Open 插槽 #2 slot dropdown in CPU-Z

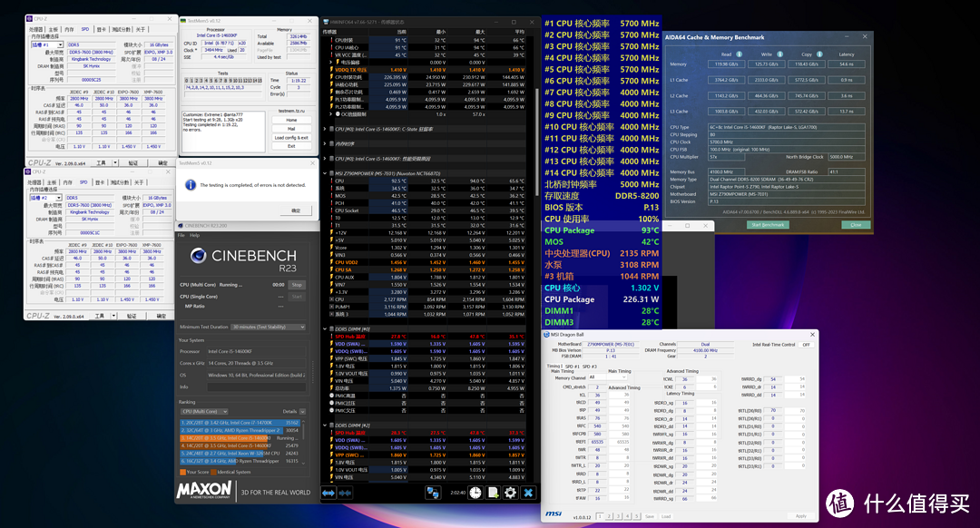45,198
